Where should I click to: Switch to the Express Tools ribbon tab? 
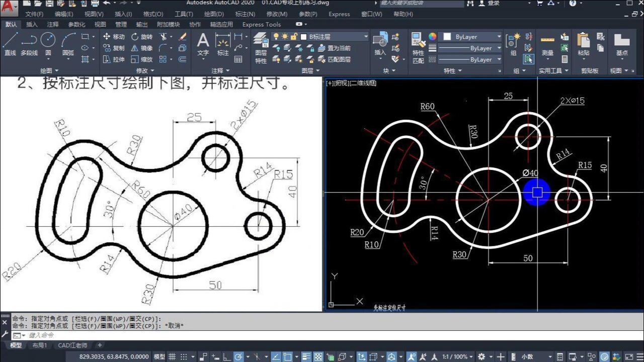coord(261,24)
